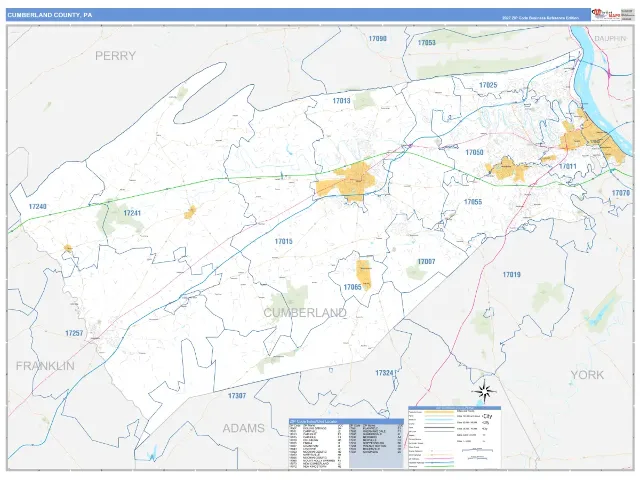Click the large 'City' sample in legend
Screen dimensions: 640x480
point(487,416)
